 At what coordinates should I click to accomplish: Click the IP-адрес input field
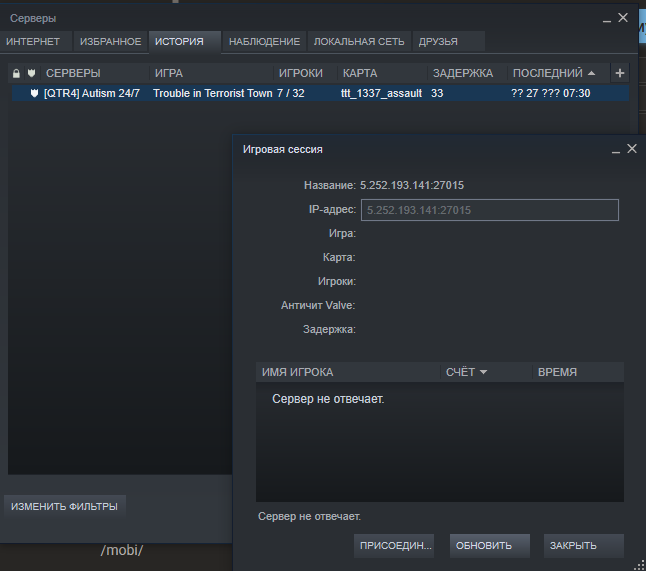pyautogui.click(x=490, y=210)
